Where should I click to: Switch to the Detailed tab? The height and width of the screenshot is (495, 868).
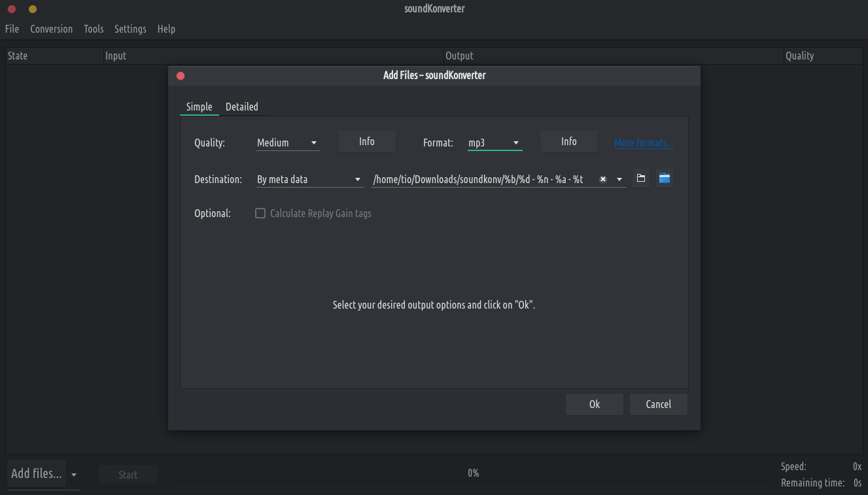coord(242,107)
